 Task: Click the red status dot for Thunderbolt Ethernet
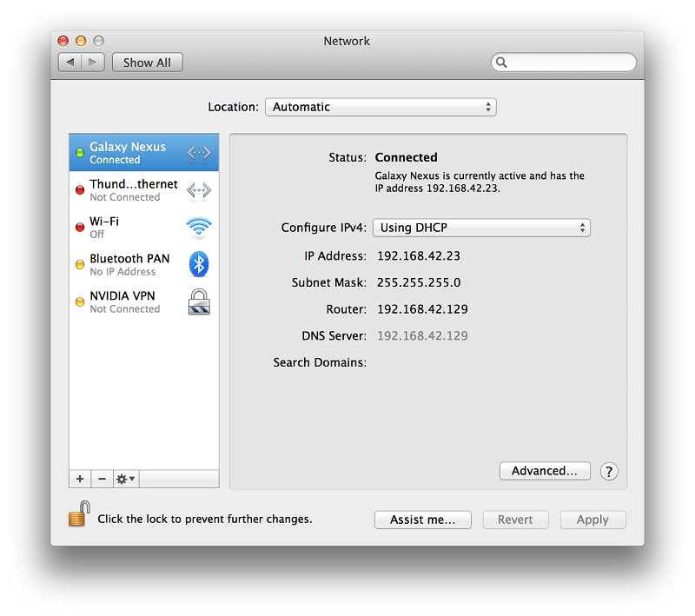[x=80, y=190]
